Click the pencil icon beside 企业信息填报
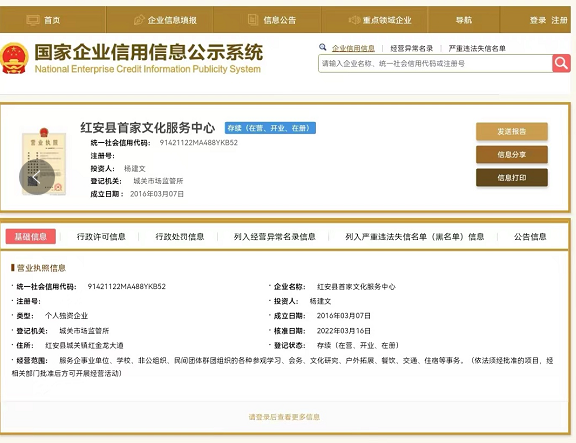Screen dimensions: 576x443 (139, 20)
